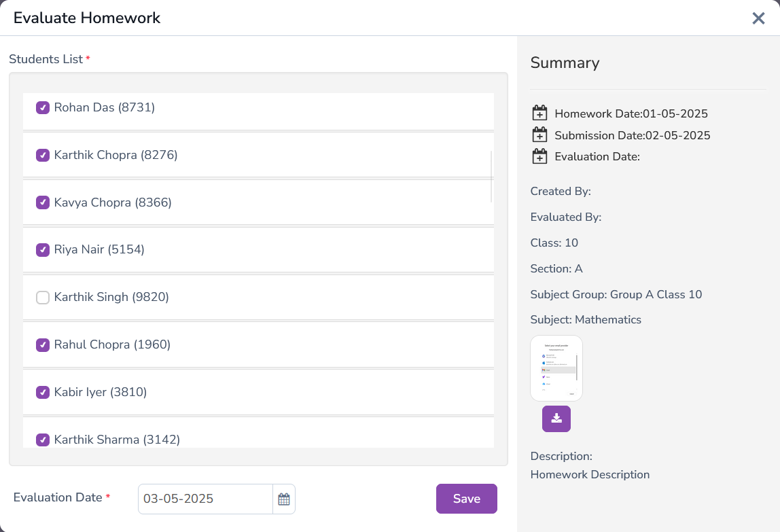Uncheck Rahul Chopra (1960)

point(43,344)
